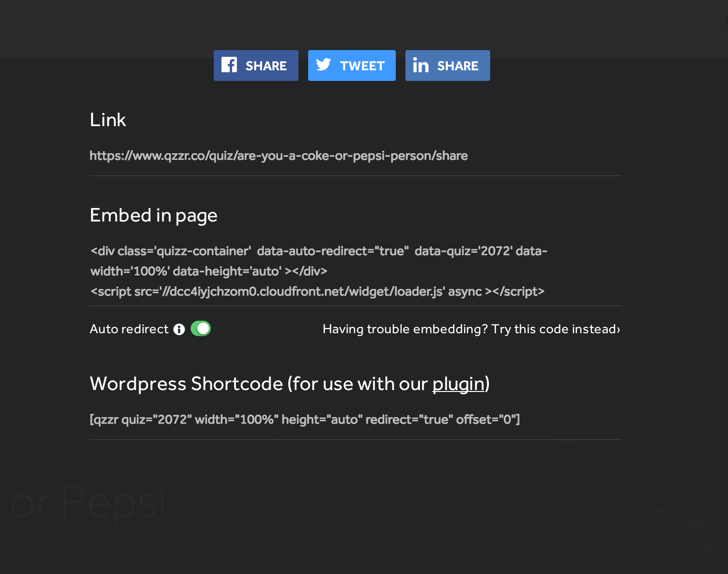Click the Auto redirect label
This screenshot has height=574, width=728.
click(129, 329)
